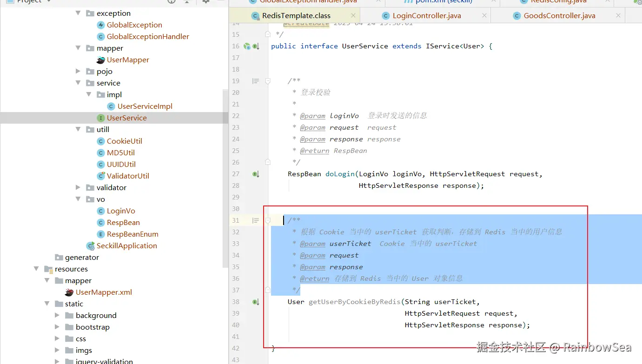
Task: Click the UserMapper bird icon
Action: tap(100, 60)
